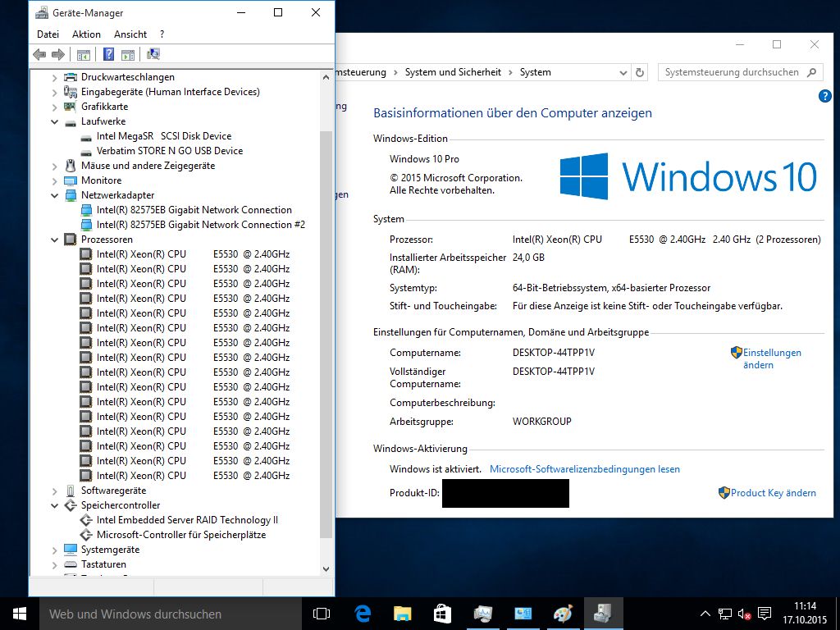Click the network status tray icon
This screenshot has width=840, height=630.
pyautogui.click(x=725, y=614)
